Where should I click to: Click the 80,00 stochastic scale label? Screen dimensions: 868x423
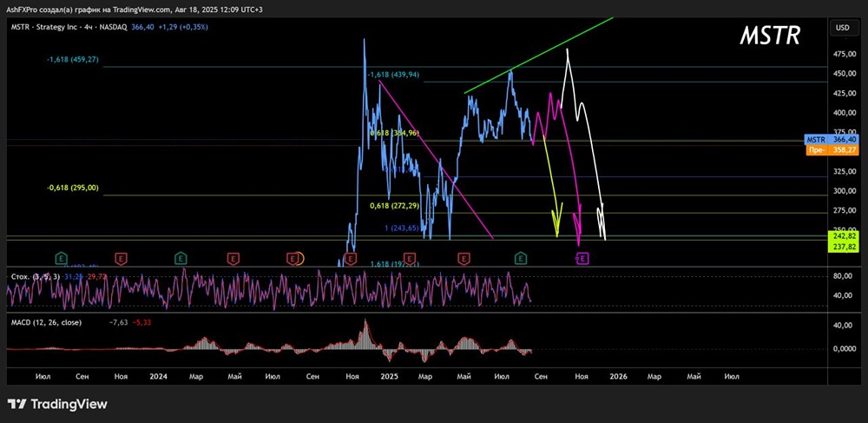(844, 275)
